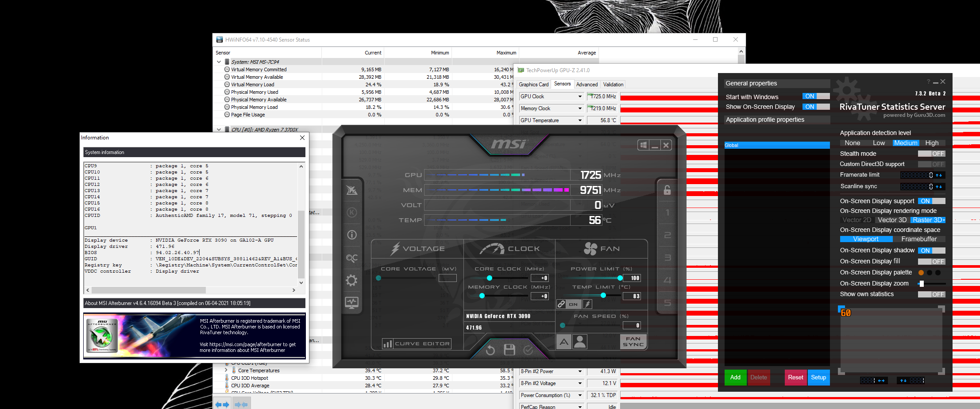Expand Core Temperatures row in HWiNFO
The image size is (980, 409).
click(226, 370)
